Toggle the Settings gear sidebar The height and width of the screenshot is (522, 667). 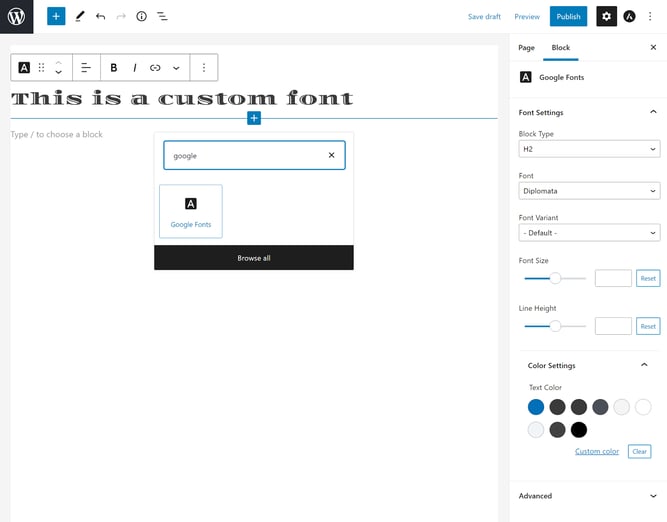pos(606,17)
